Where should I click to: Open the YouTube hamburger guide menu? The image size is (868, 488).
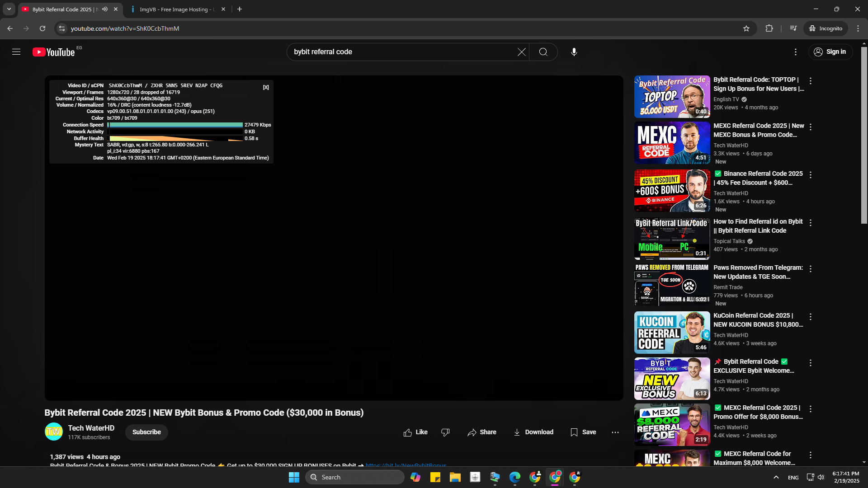click(x=16, y=52)
